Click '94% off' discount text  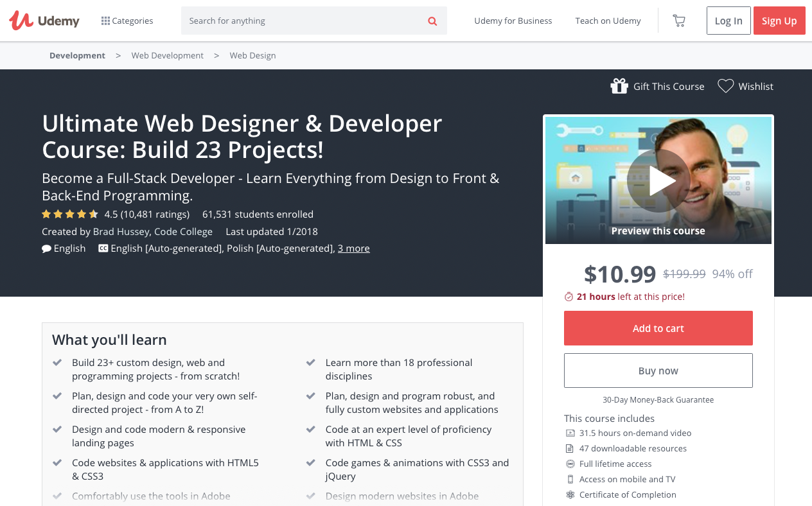[732, 274]
